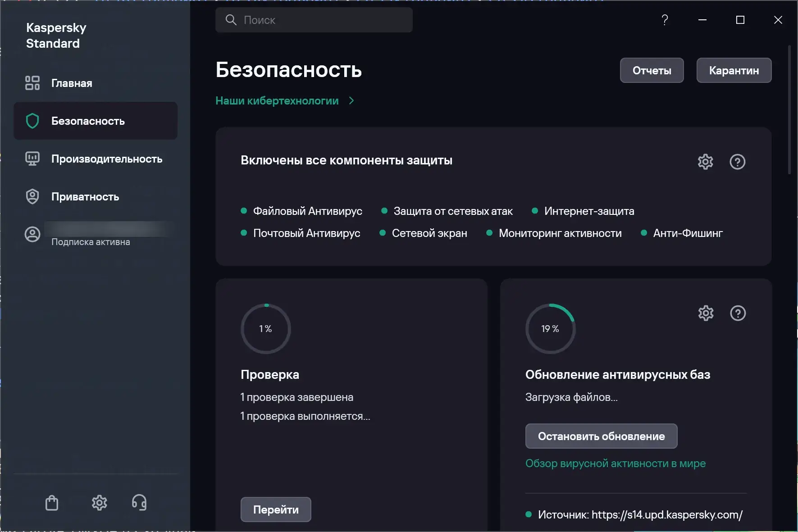Image resolution: width=798 pixels, height=532 pixels.
Task: Go to Главная section
Action: pyautogui.click(x=71, y=83)
